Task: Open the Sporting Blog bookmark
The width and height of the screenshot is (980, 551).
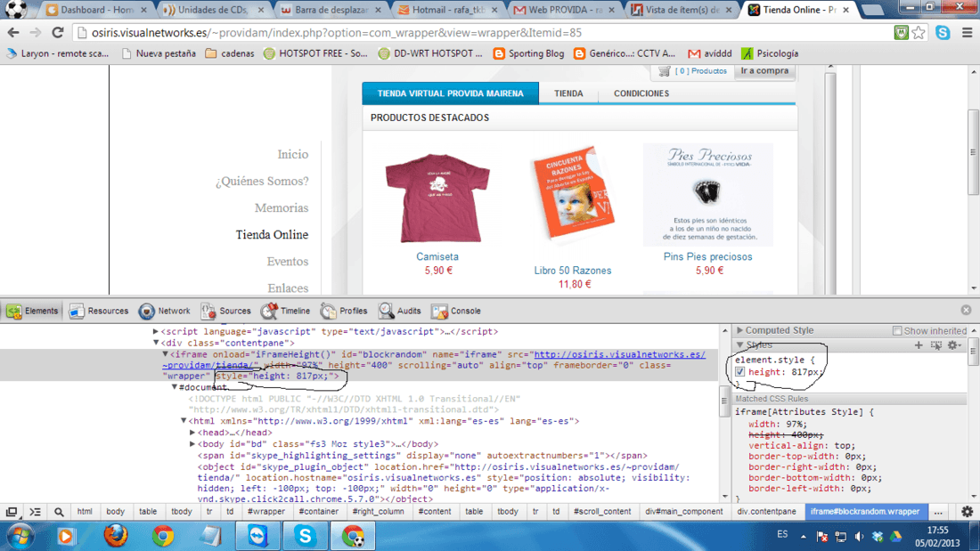Action: click(x=528, y=53)
